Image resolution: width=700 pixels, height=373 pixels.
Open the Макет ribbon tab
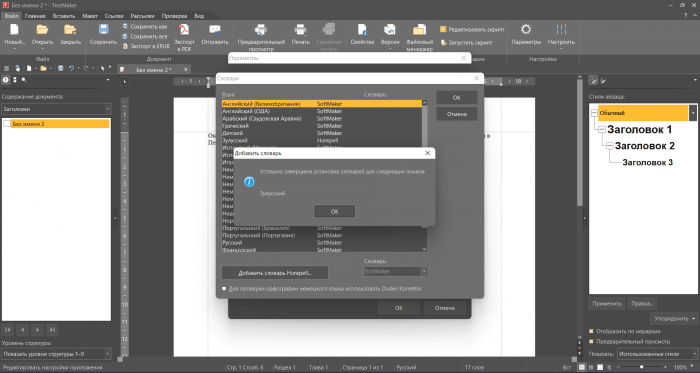(x=90, y=16)
